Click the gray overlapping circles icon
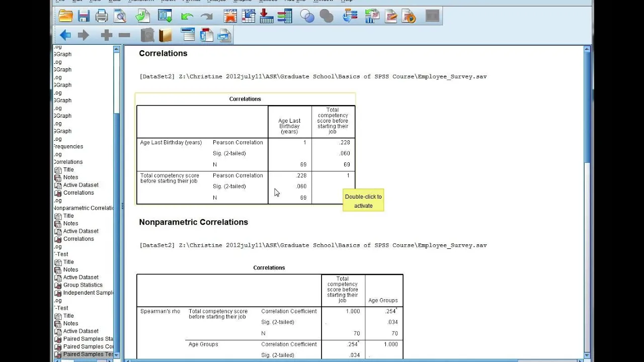This screenshot has height=362, width=644. click(x=327, y=16)
